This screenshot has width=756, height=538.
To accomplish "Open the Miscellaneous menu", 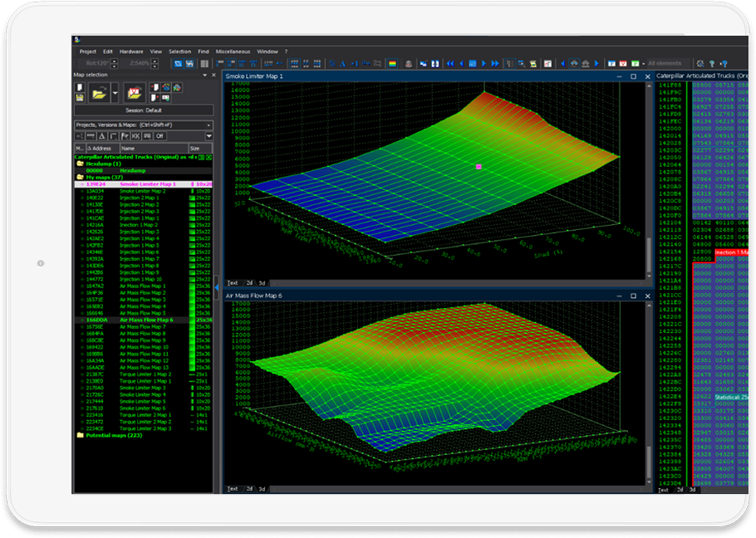I will click(233, 51).
